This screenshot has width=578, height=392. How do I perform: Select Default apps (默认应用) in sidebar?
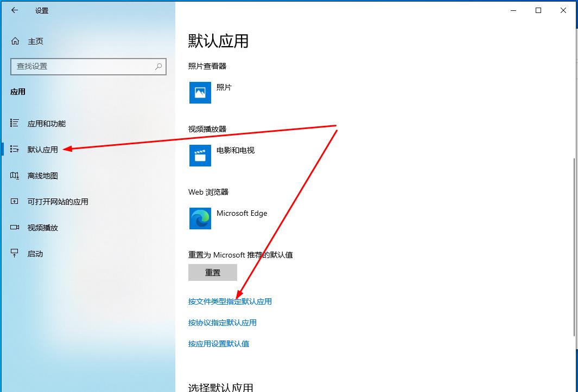42,150
